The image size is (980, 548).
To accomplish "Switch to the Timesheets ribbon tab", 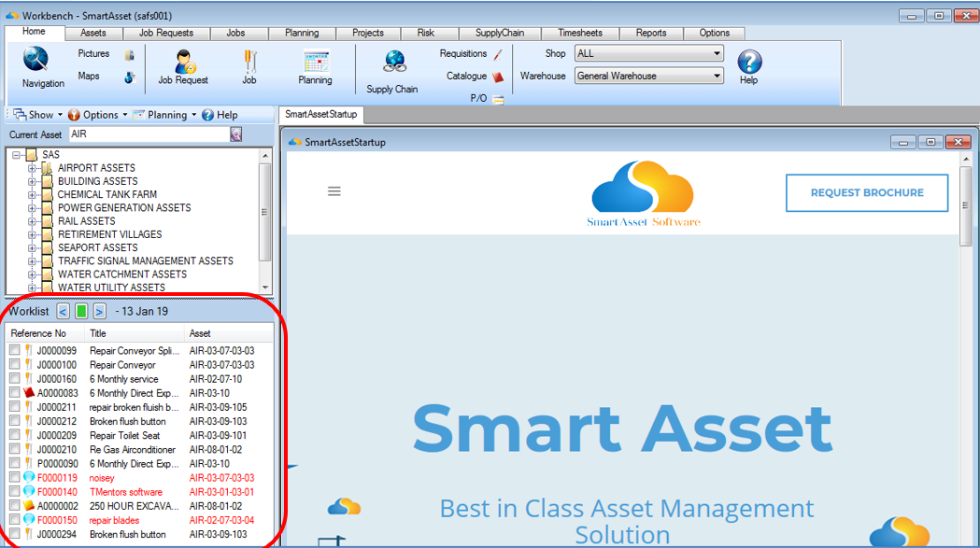I will pyautogui.click(x=580, y=33).
